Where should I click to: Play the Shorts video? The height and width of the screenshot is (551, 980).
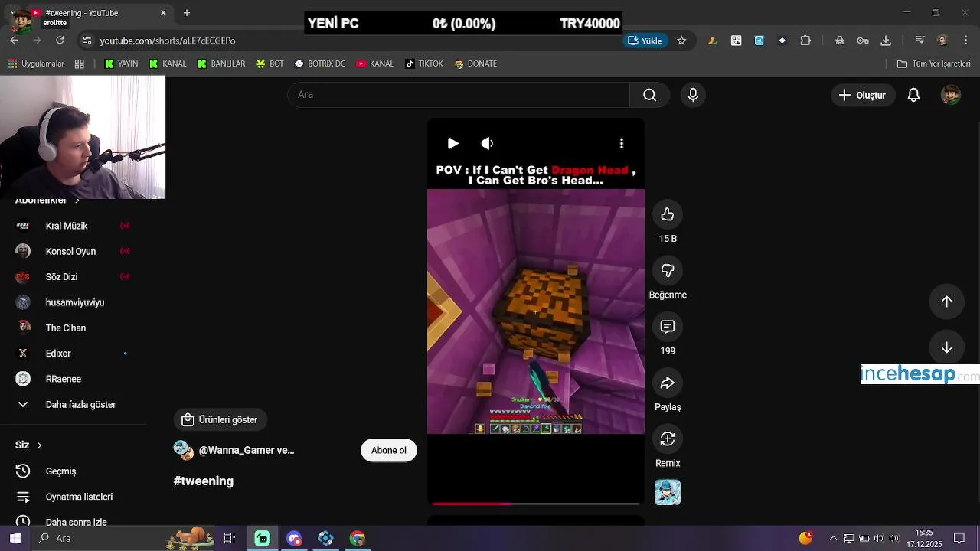click(x=452, y=143)
